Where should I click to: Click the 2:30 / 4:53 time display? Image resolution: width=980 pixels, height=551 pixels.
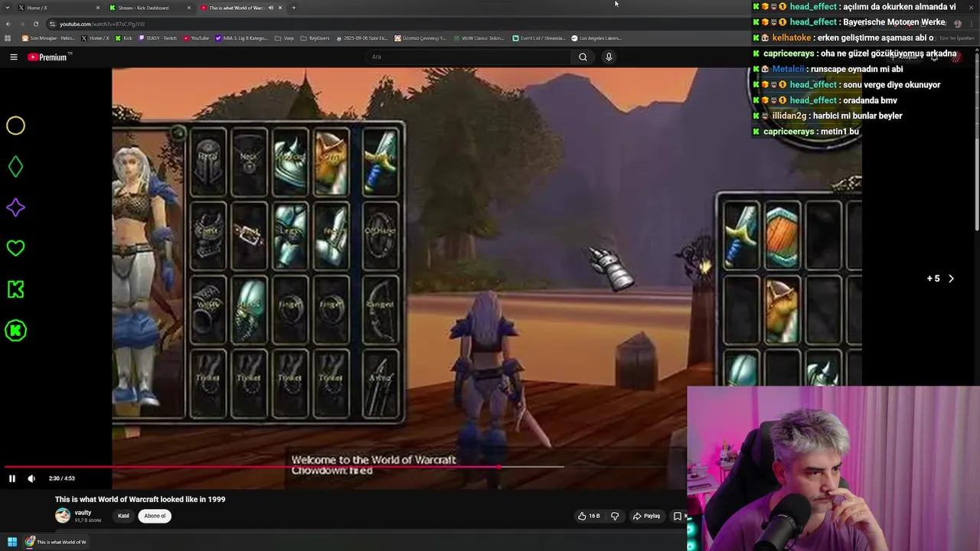[x=62, y=478]
